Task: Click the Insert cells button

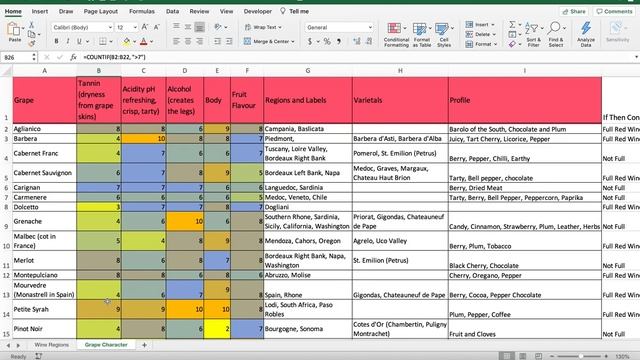Action: tap(480, 24)
